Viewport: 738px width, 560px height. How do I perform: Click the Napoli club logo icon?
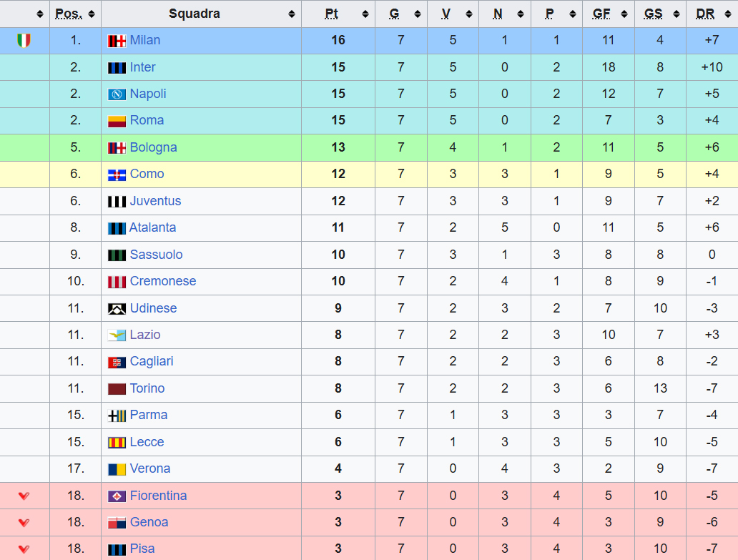point(117,94)
